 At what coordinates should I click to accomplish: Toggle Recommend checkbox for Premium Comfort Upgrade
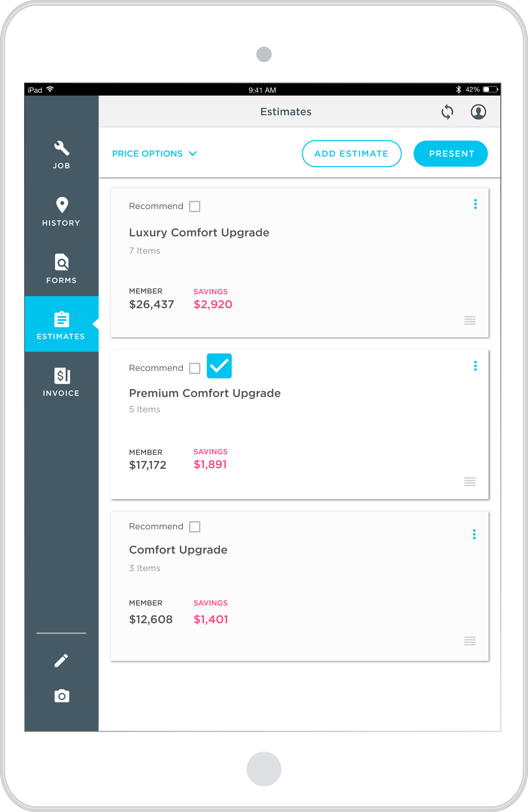pyautogui.click(x=195, y=368)
